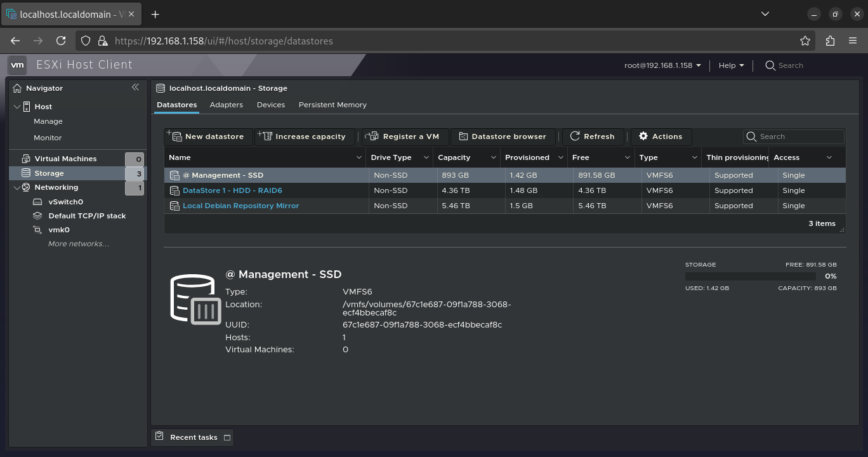The width and height of the screenshot is (868, 457).
Task: Click the VMware vm logo
Action: (18, 65)
